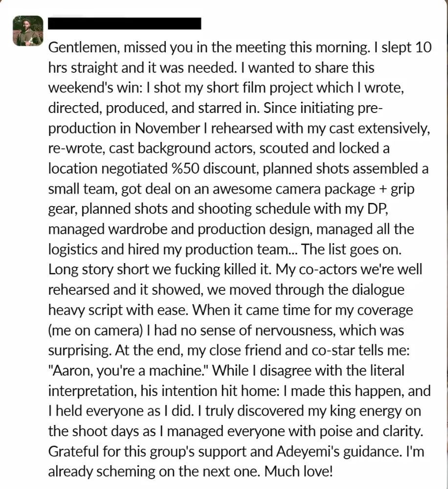This screenshot has width=448, height=489.
Task: Click the redacted sender name bar
Action: click(125, 23)
